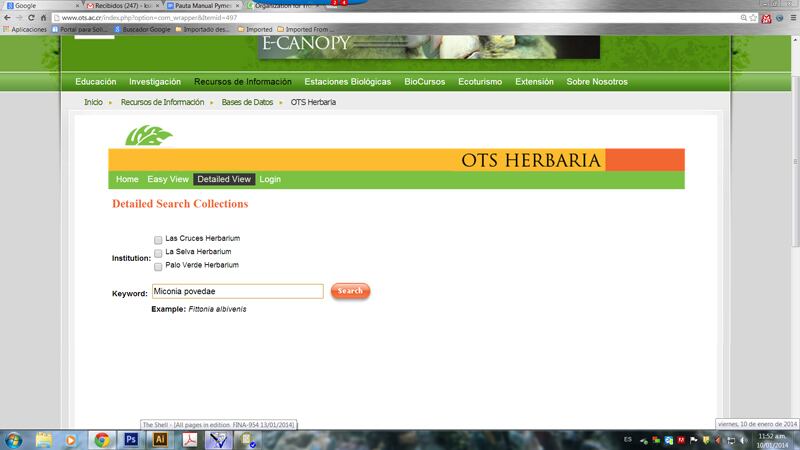This screenshot has width=800, height=450.
Task: Enable the La Selva Herbarium checkbox
Action: (x=158, y=253)
